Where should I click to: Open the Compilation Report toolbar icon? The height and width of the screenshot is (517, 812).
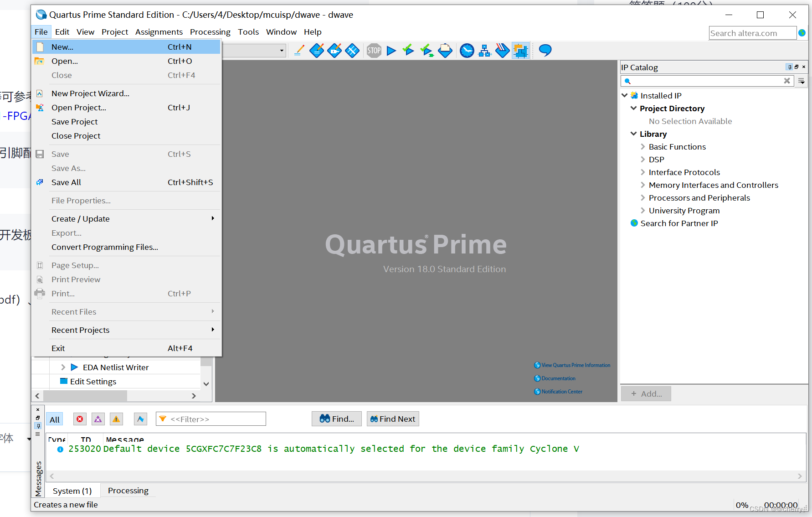click(x=445, y=51)
